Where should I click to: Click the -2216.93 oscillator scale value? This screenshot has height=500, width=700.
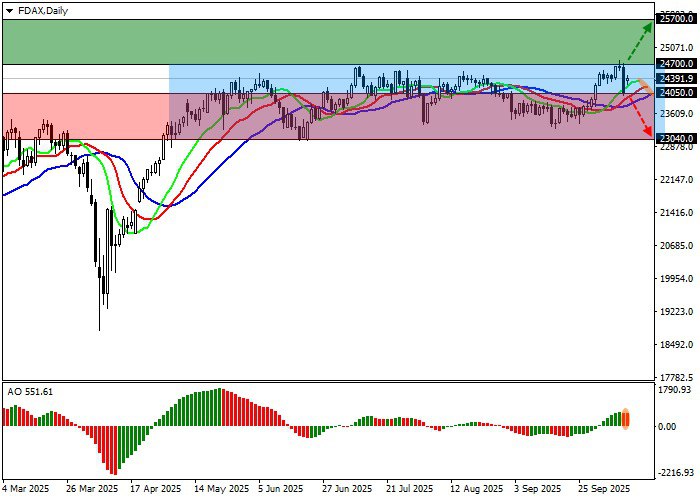click(676, 473)
